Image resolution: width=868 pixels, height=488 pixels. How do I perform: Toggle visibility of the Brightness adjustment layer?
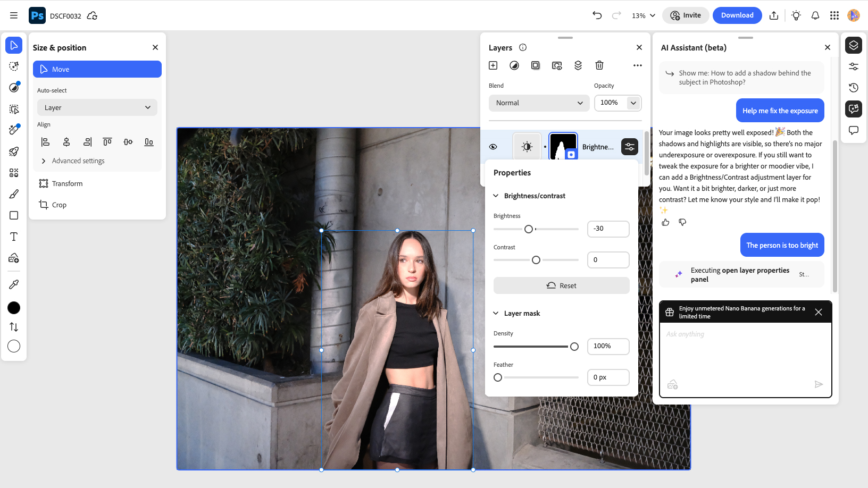pyautogui.click(x=494, y=146)
